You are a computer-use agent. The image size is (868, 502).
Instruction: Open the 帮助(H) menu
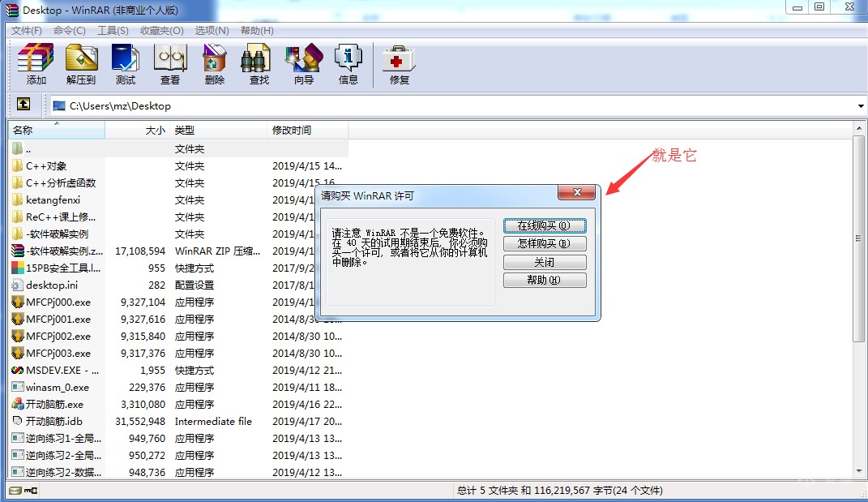(258, 31)
